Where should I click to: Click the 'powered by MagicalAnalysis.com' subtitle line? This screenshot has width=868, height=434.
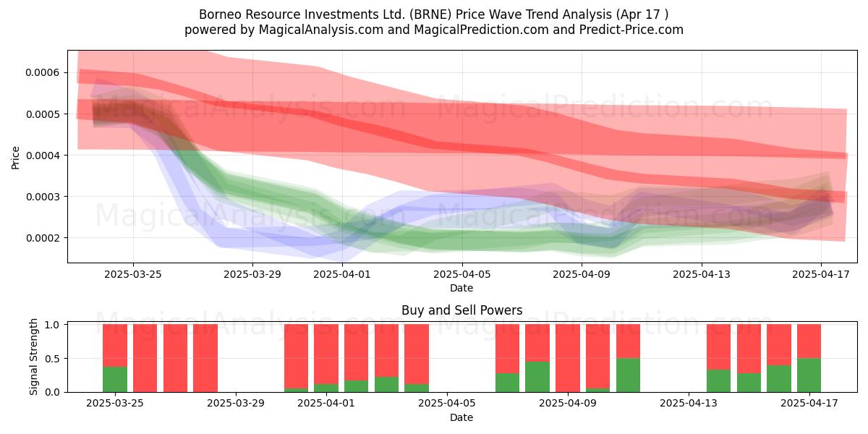pyautogui.click(x=434, y=30)
